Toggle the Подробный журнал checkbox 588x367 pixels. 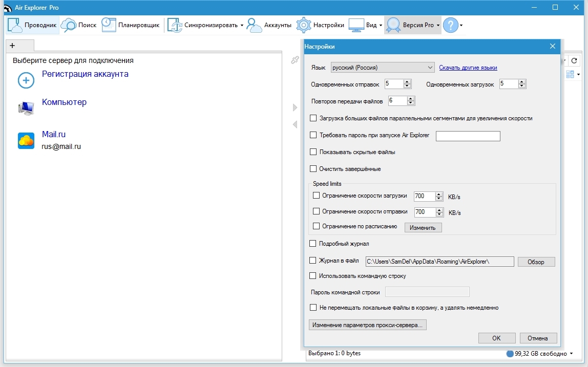(x=313, y=244)
